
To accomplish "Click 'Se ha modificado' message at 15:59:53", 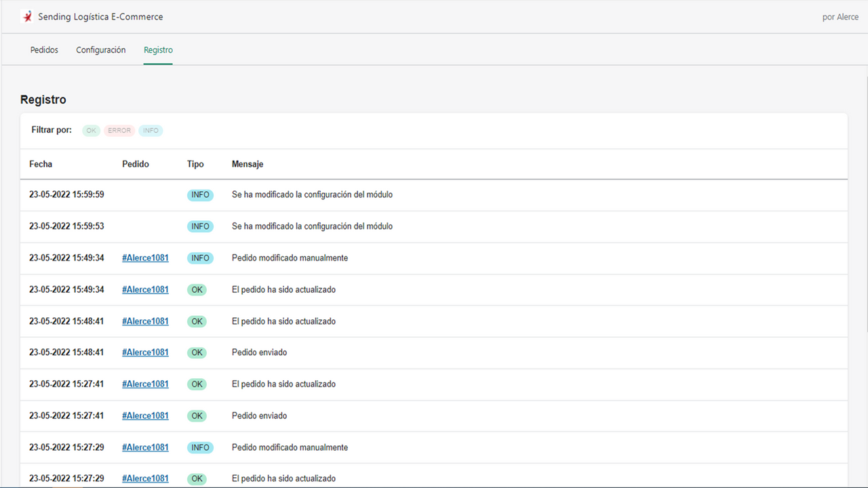I will 312,226.
